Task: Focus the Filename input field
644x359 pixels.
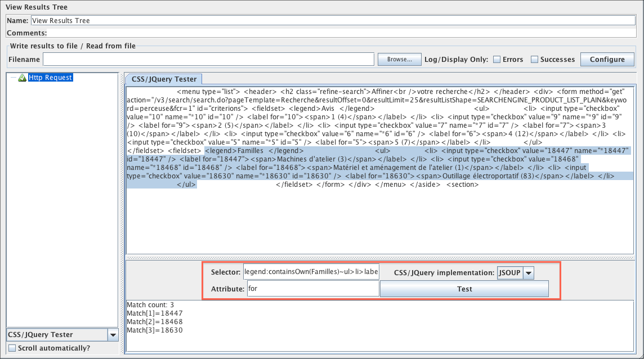Action: point(208,60)
